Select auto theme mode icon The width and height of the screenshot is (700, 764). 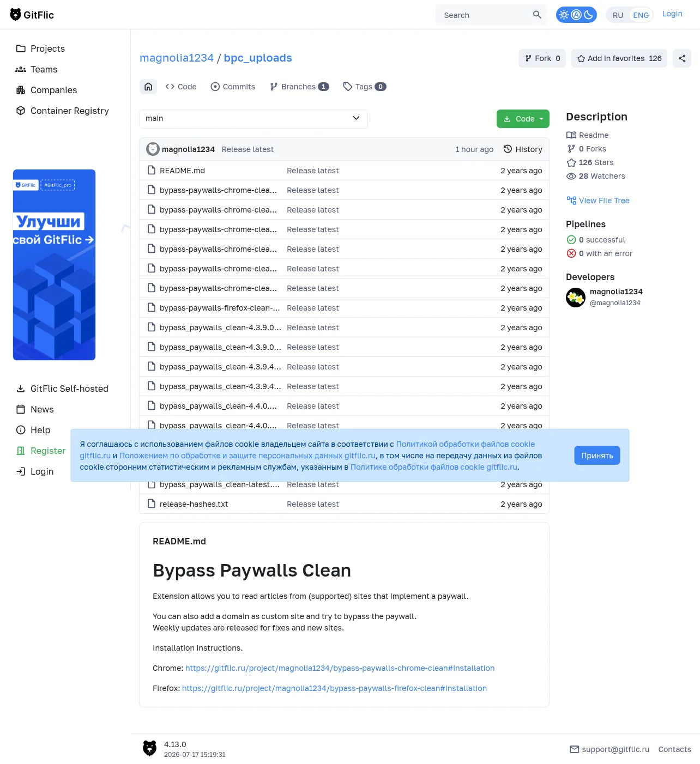(x=576, y=15)
